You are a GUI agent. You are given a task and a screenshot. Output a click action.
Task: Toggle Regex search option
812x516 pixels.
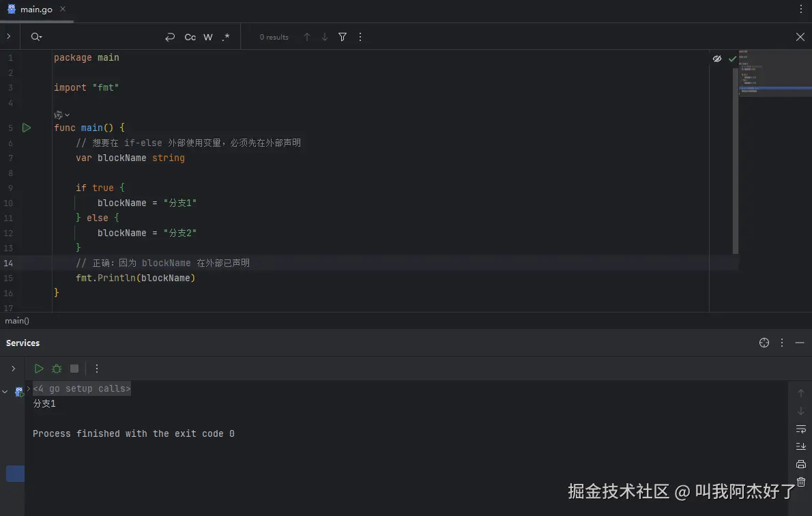[x=226, y=37]
